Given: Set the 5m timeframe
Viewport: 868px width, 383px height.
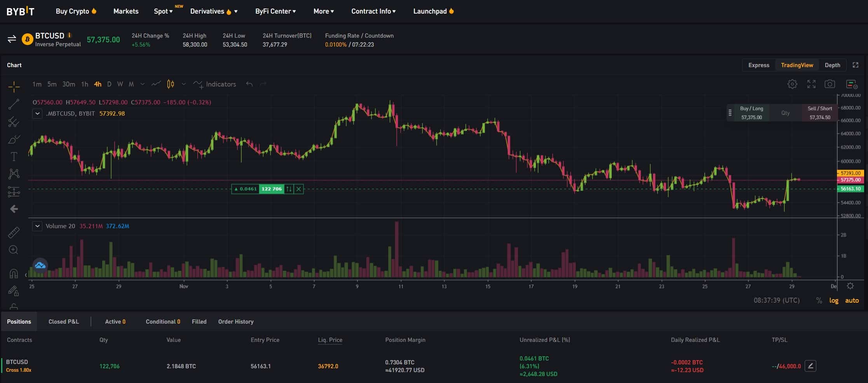Looking at the screenshot, I should point(52,84).
